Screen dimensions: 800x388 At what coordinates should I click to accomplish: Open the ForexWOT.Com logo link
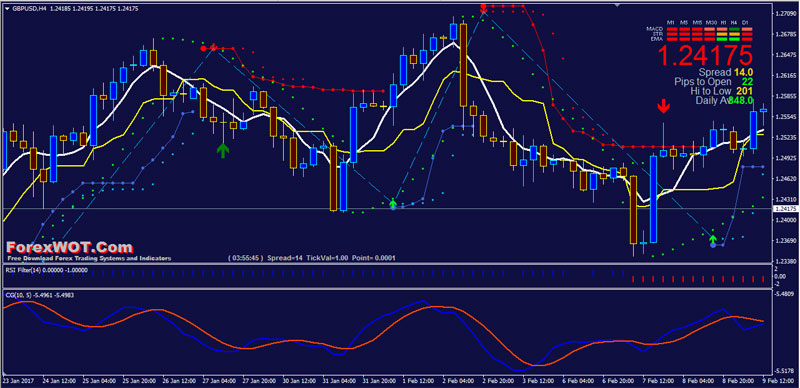point(69,248)
